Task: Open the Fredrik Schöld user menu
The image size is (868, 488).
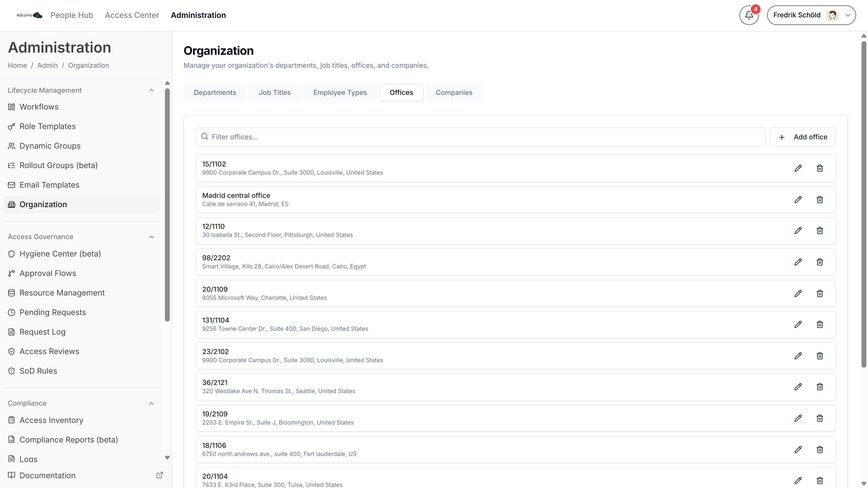Action: tap(811, 15)
